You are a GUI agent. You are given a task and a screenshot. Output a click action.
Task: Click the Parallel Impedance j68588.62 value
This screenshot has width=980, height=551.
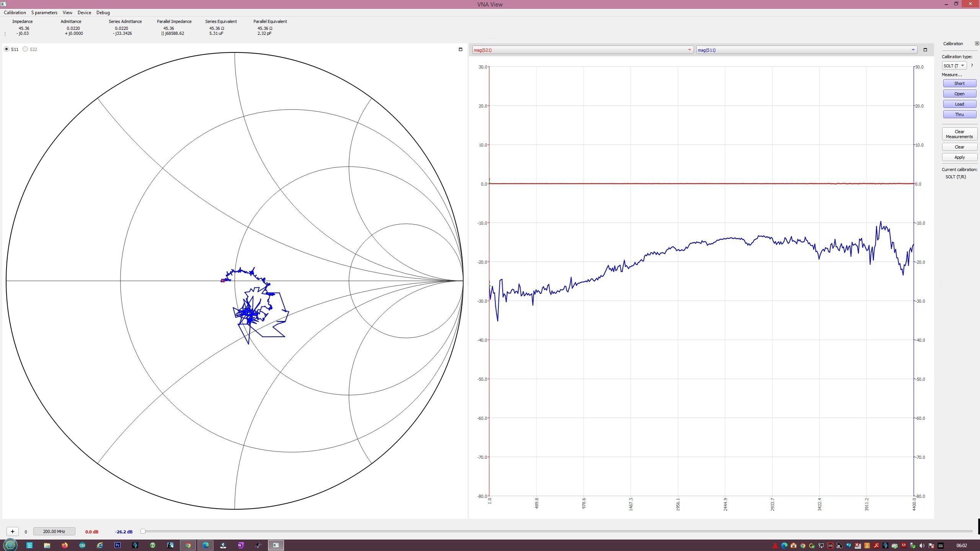point(173,33)
